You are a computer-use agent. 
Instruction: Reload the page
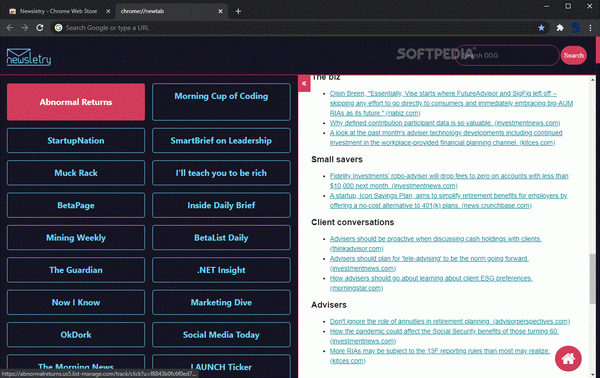(40, 28)
